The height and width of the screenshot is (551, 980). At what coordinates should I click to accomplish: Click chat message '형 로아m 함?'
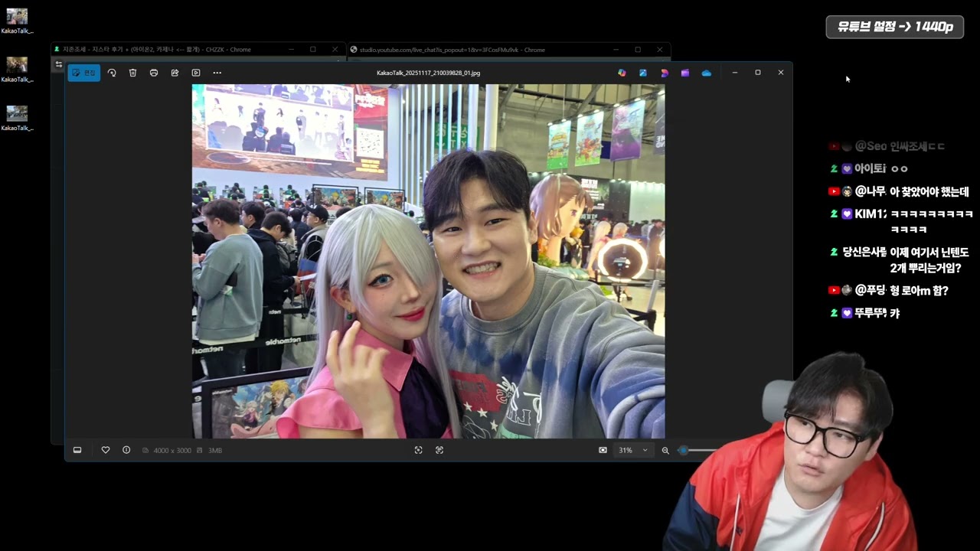click(x=919, y=290)
